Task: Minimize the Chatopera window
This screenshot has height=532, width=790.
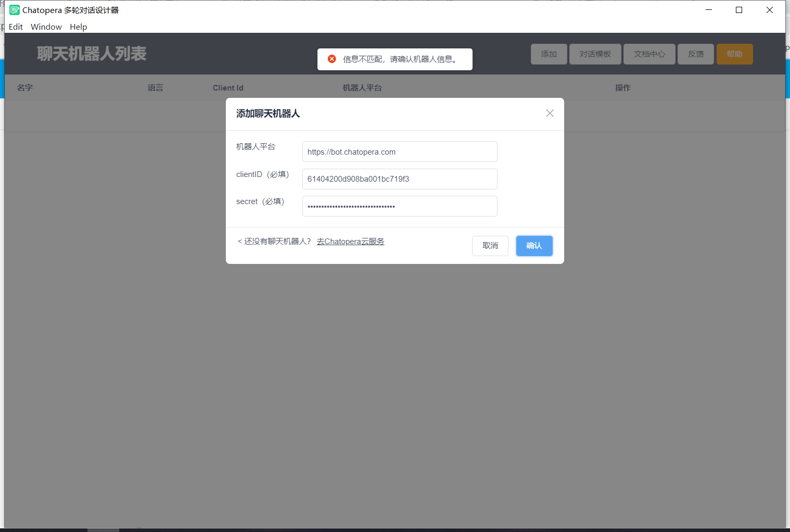Action: coord(709,10)
